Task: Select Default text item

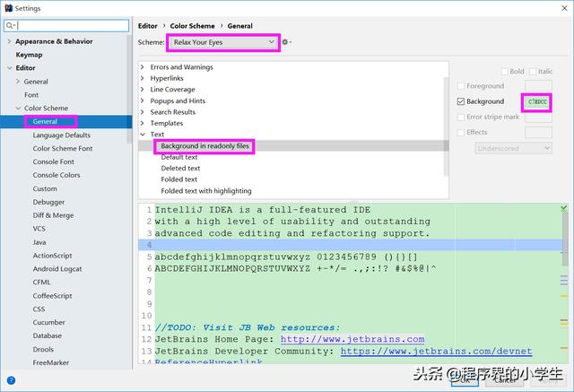Action: (179, 157)
